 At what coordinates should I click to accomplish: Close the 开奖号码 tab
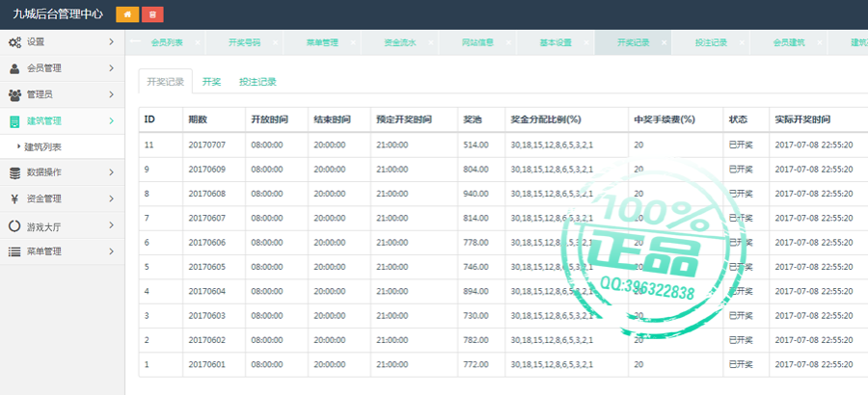click(x=275, y=42)
